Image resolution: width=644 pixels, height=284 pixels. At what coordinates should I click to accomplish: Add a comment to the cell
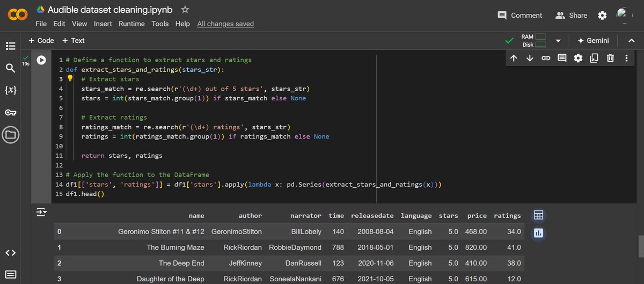(562, 58)
